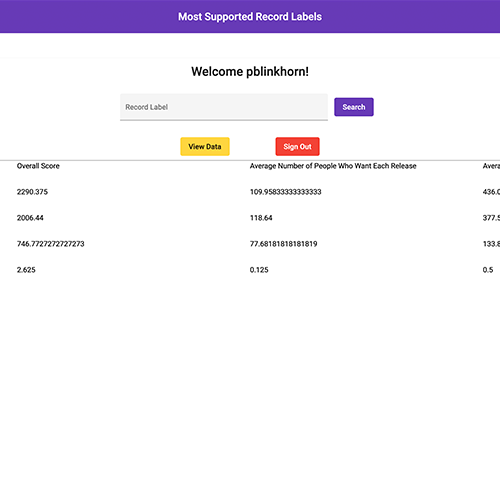This screenshot has width=500, height=500.
Task: Select Average Number of People Who Want header
Action: (x=333, y=166)
